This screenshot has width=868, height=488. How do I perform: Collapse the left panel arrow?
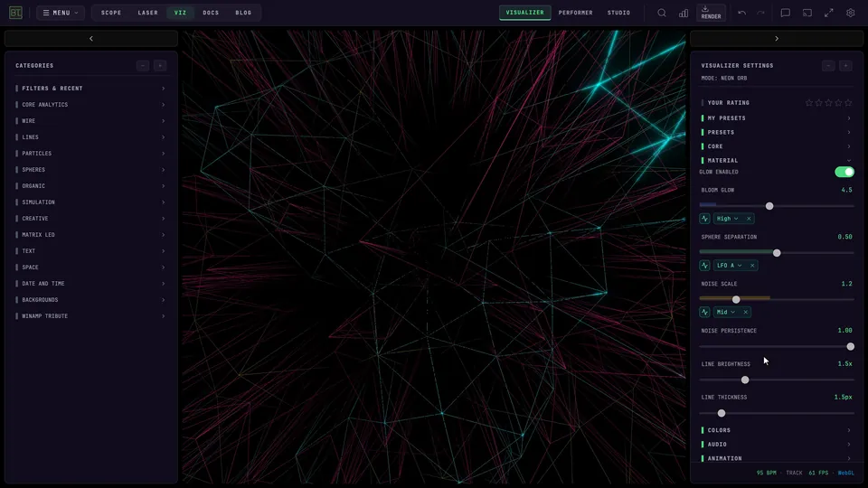(x=91, y=39)
